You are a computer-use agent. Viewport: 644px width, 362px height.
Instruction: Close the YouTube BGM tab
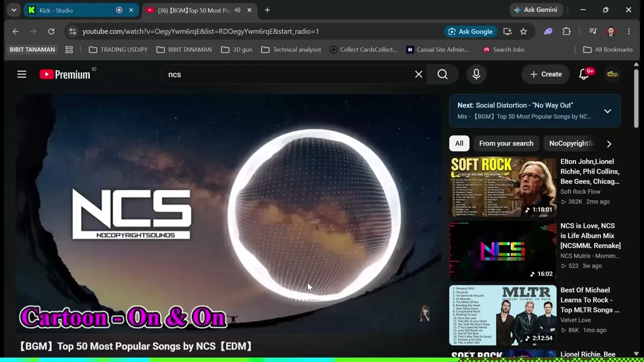249,10
